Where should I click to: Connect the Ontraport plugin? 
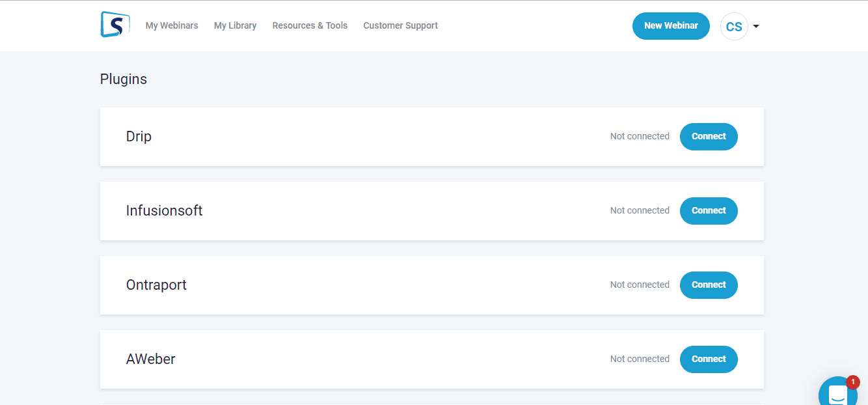pyautogui.click(x=709, y=285)
